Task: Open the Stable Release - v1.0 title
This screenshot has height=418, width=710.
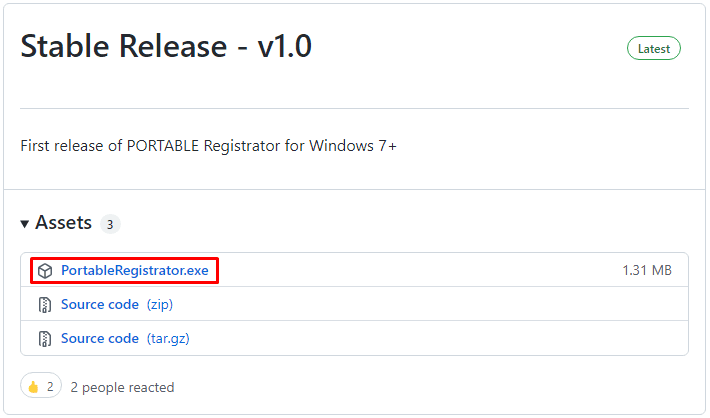Action: tap(166, 46)
